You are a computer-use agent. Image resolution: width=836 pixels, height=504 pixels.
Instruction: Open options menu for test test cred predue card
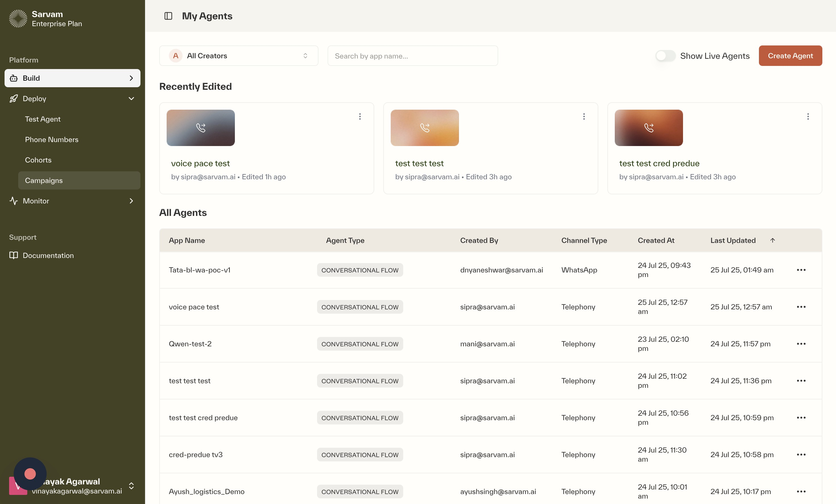[808, 116]
